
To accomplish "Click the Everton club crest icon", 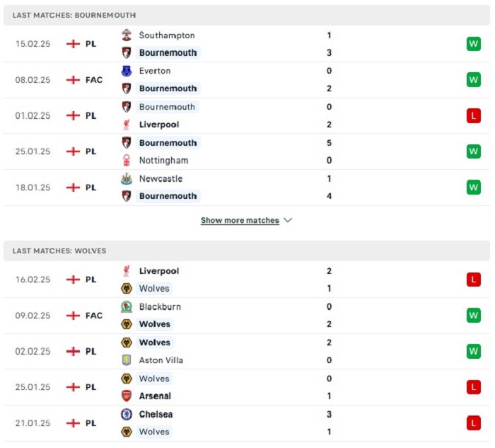I will (x=127, y=71).
